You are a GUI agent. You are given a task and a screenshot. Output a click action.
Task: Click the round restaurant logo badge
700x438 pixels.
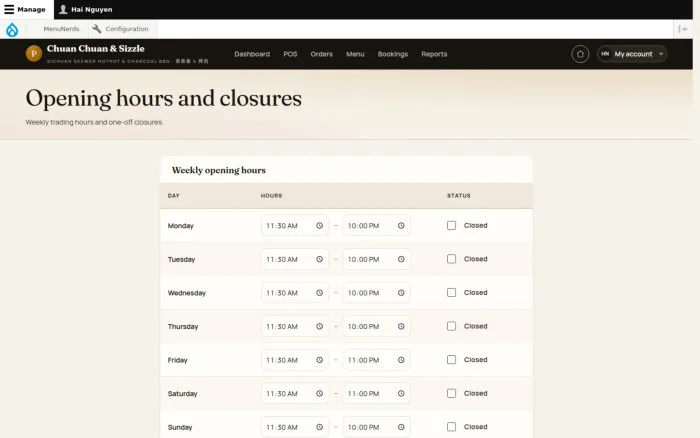tap(34, 54)
